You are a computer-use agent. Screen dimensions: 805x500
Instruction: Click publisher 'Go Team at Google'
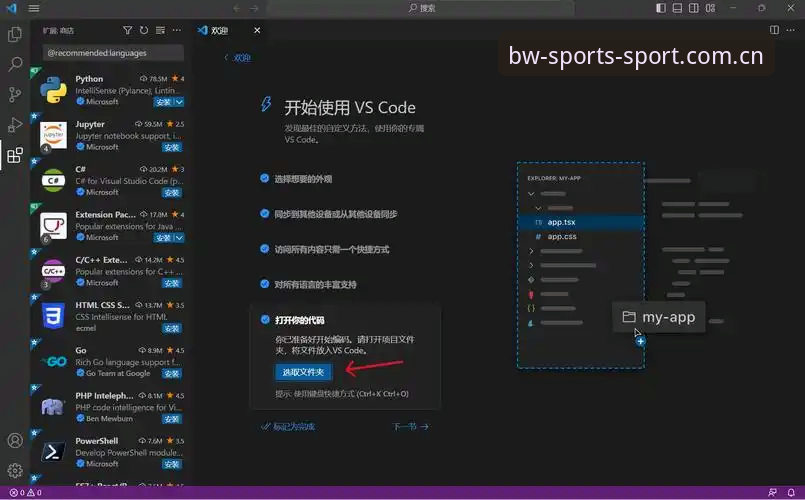(x=118, y=373)
